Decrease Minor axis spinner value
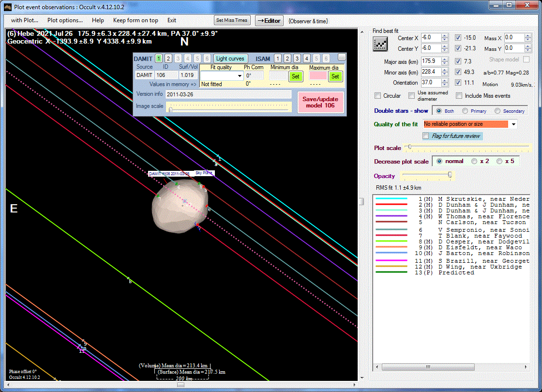The image size is (542, 392). [445, 75]
